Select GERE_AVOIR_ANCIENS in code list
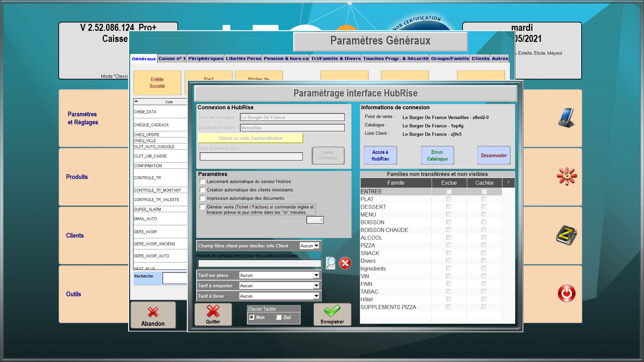 160,244
